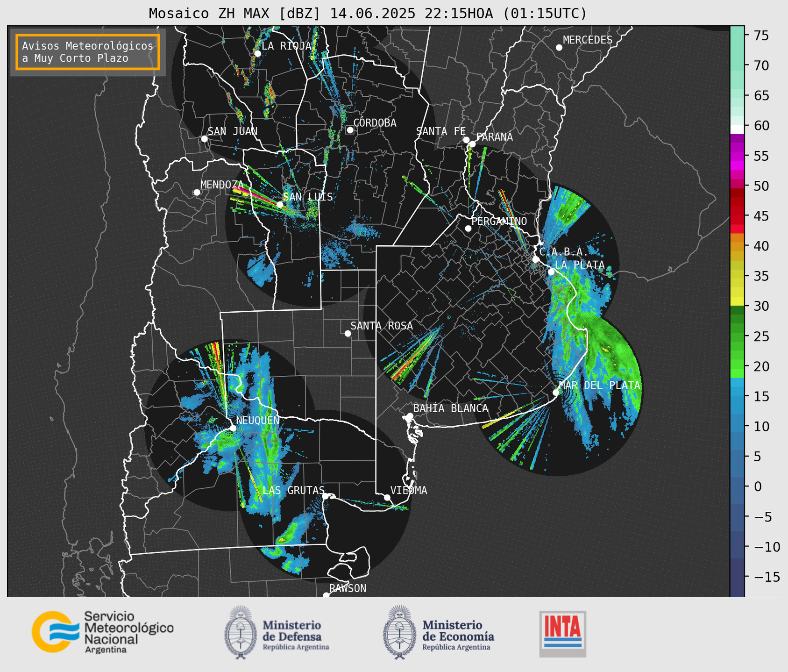Viewport: 788px width, 672px height.
Task: Click the Mendoza city marker dot
Action: pyautogui.click(x=197, y=193)
